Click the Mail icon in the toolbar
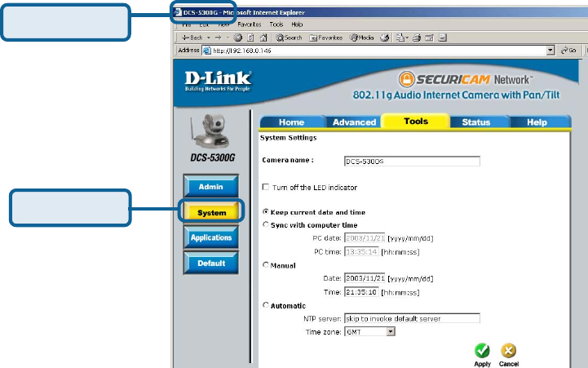Viewport: 588px width, 368px height. tap(400, 38)
